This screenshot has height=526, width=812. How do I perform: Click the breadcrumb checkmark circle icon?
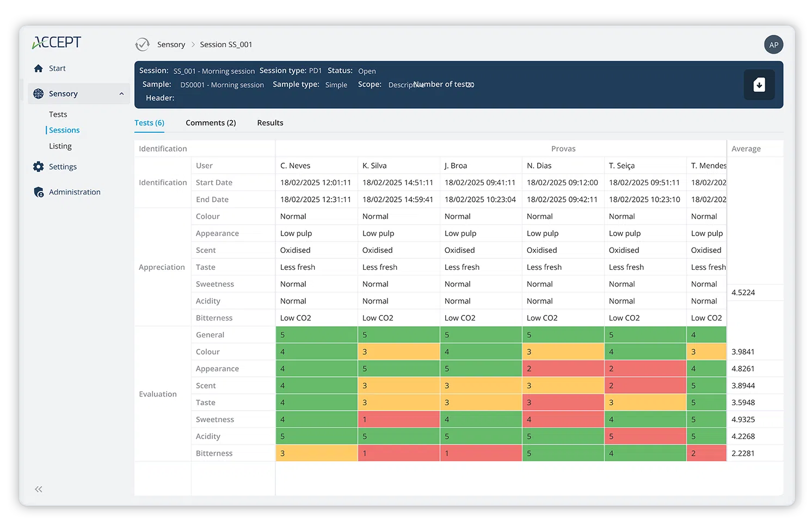coord(143,45)
